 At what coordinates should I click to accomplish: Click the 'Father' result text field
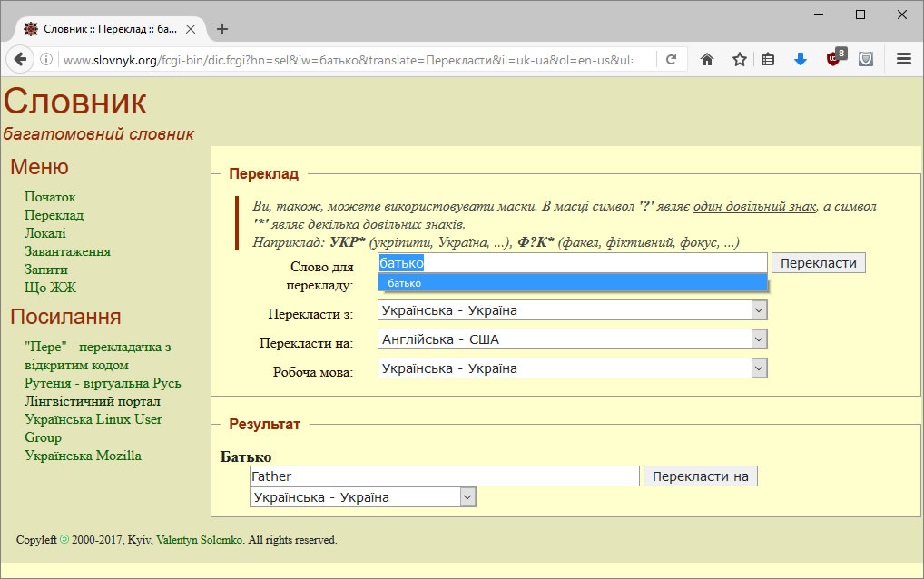click(x=445, y=476)
